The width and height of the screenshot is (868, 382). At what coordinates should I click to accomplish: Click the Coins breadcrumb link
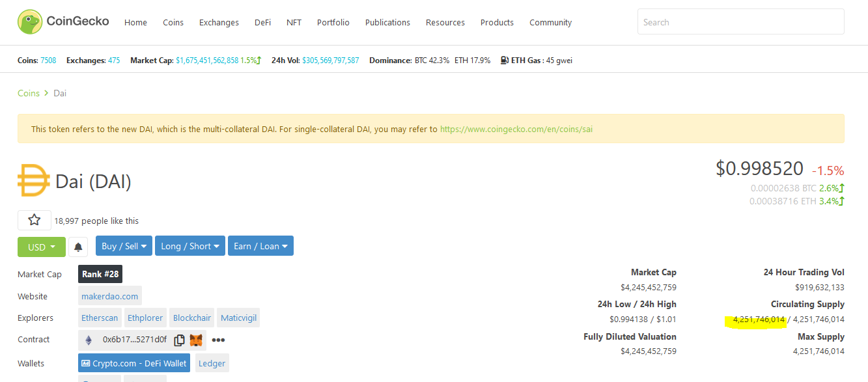[29, 93]
